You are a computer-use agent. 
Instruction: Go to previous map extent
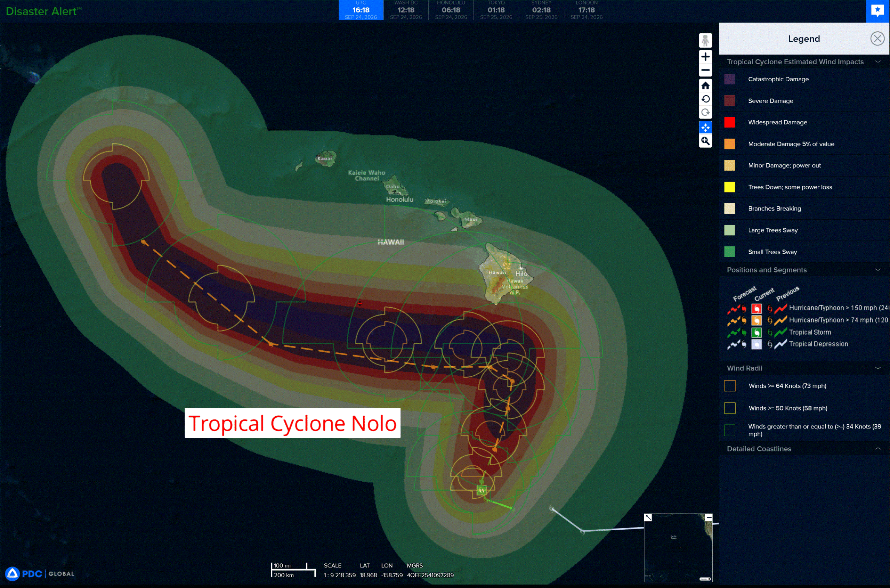(705, 99)
